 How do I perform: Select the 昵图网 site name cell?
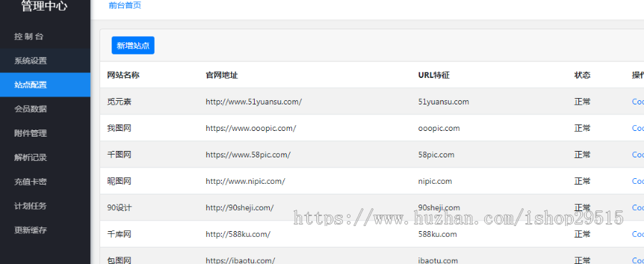tap(119, 181)
